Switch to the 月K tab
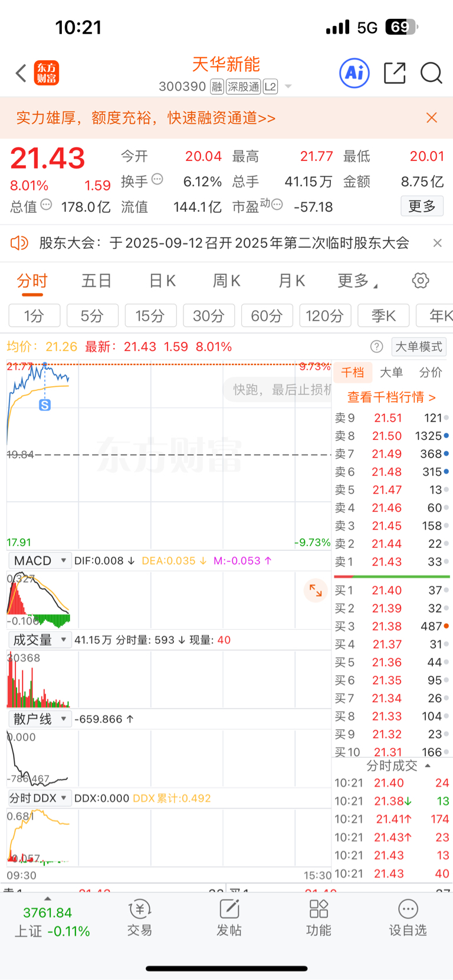This screenshot has width=453, height=980. [x=291, y=281]
